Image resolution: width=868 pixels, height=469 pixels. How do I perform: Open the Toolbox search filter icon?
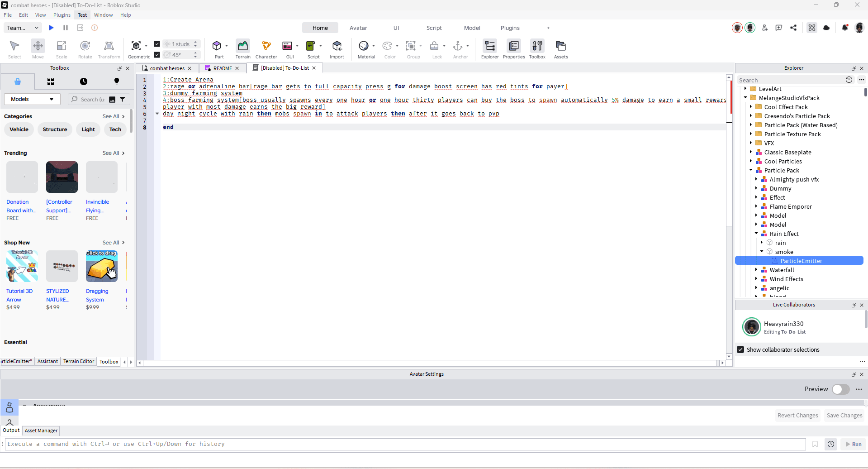pyautogui.click(x=122, y=99)
